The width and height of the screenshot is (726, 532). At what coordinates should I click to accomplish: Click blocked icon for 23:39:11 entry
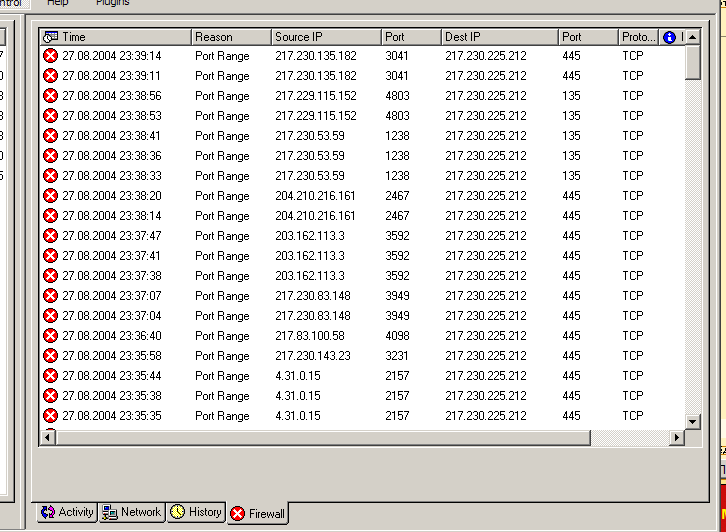tap(50, 76)
